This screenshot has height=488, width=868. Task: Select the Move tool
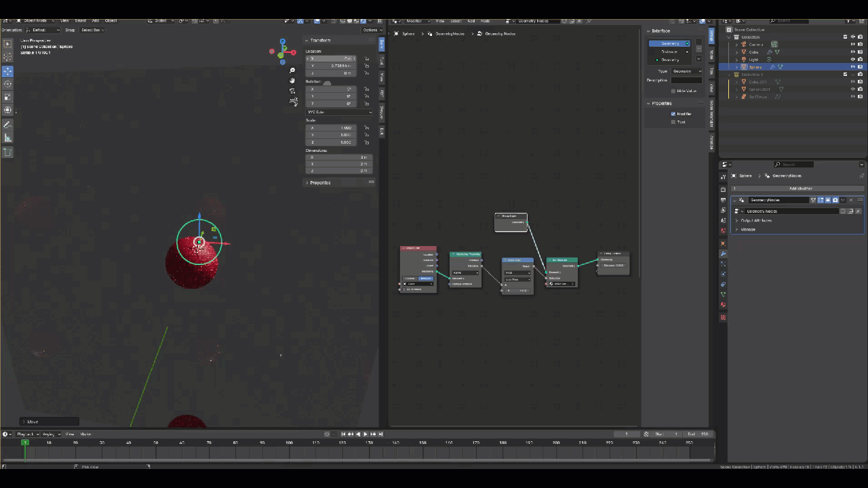pyautogui.click(x=7, y=71)
